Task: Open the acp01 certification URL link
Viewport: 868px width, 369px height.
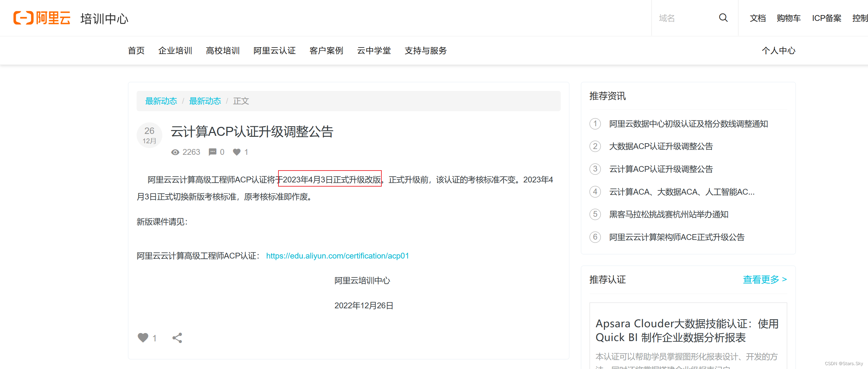Action: pos(337,256)
